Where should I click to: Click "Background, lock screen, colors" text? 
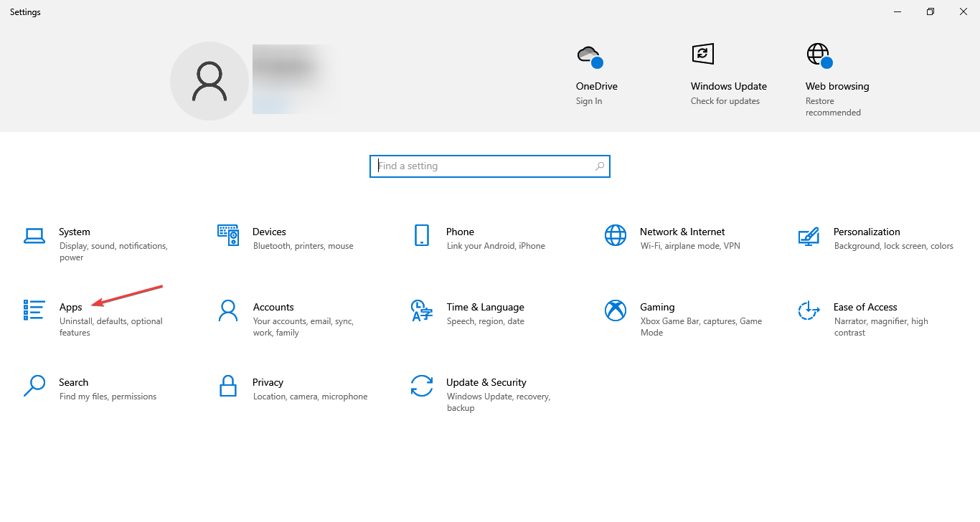coord(894,246)
